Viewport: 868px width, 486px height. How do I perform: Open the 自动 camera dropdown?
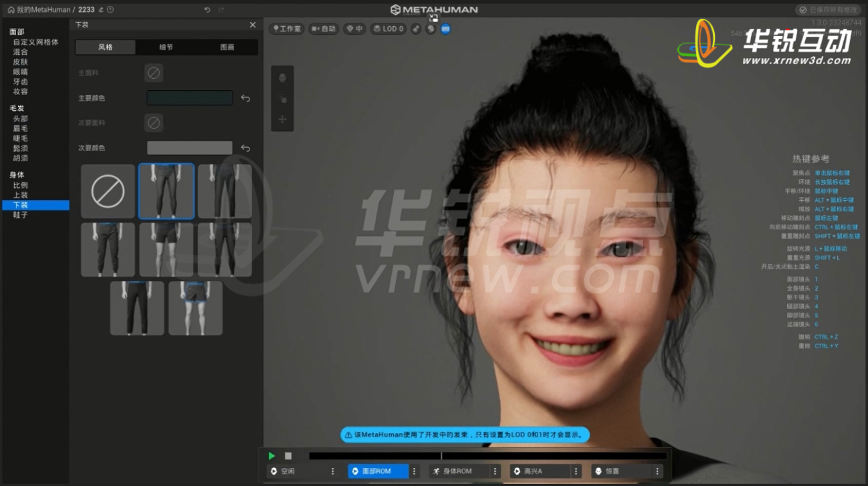click(324, 29)
